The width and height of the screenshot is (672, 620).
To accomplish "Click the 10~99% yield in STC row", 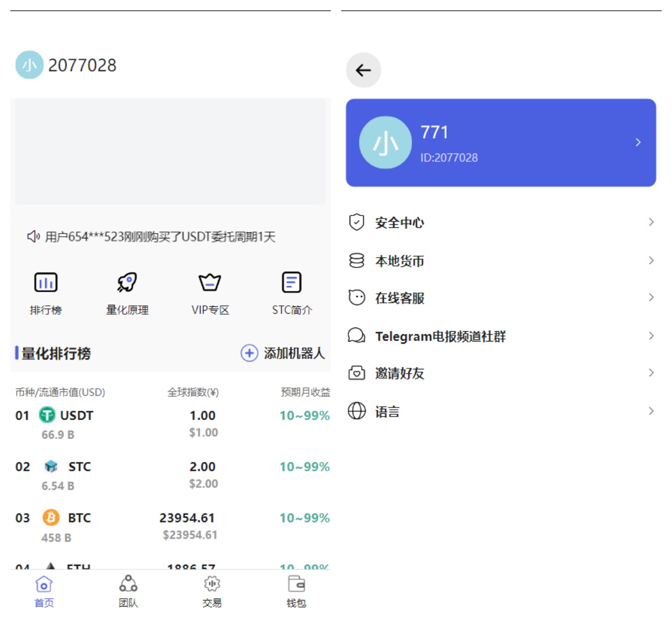I will tap(304, 467).
